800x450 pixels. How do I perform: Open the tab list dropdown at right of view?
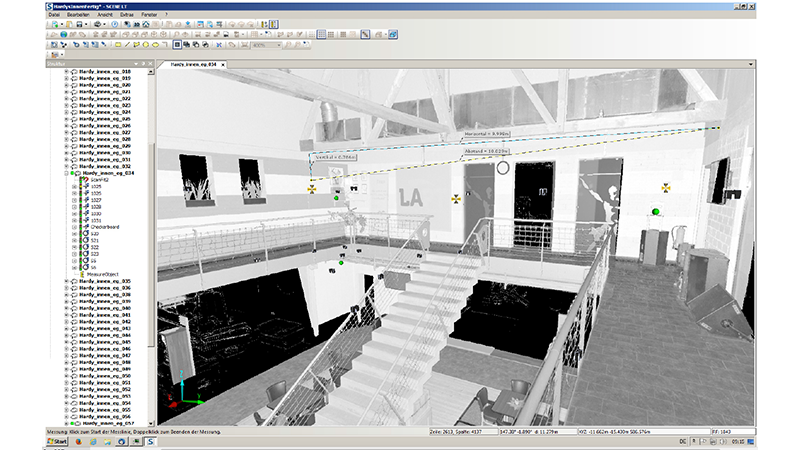751,64
